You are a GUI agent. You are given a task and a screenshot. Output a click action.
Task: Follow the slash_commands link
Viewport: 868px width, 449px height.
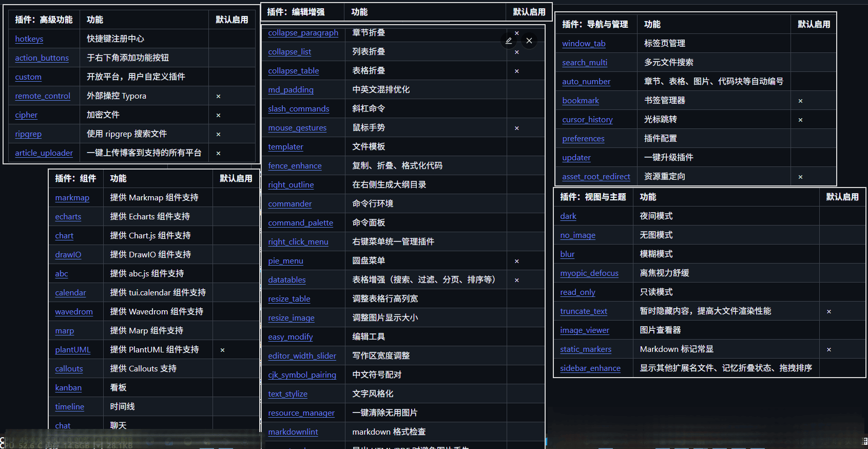tap(299, 109)
